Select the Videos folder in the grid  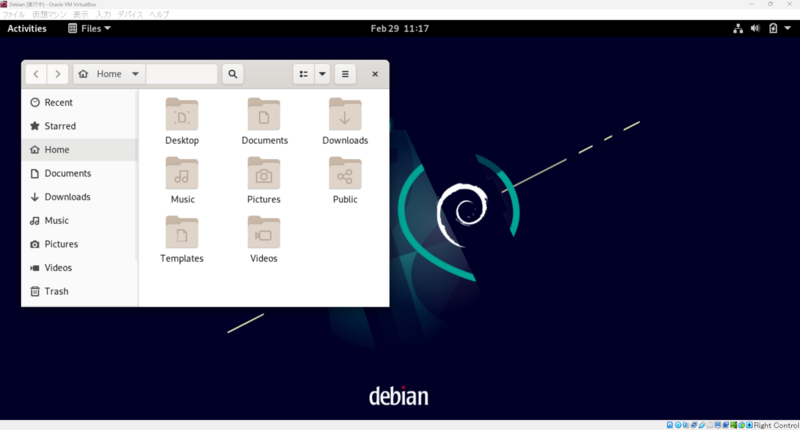[264, 233]
